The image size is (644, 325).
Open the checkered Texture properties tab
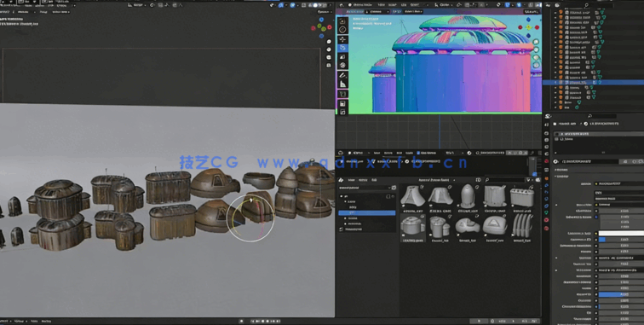click(x=546, y=228)
